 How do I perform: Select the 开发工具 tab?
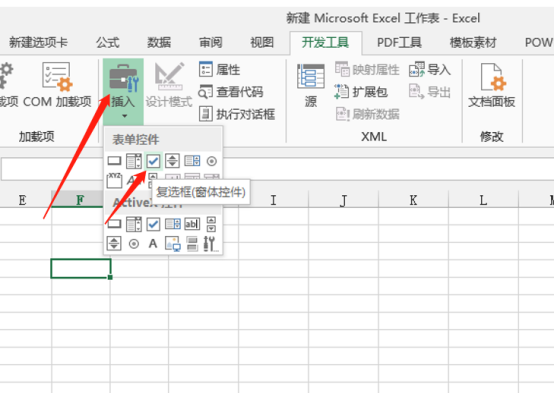(325, 43)
